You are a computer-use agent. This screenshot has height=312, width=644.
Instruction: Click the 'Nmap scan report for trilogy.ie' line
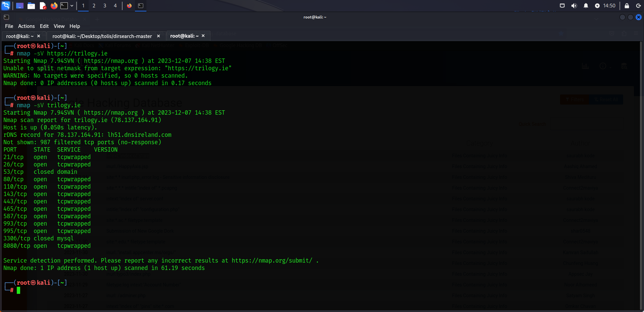82,120
